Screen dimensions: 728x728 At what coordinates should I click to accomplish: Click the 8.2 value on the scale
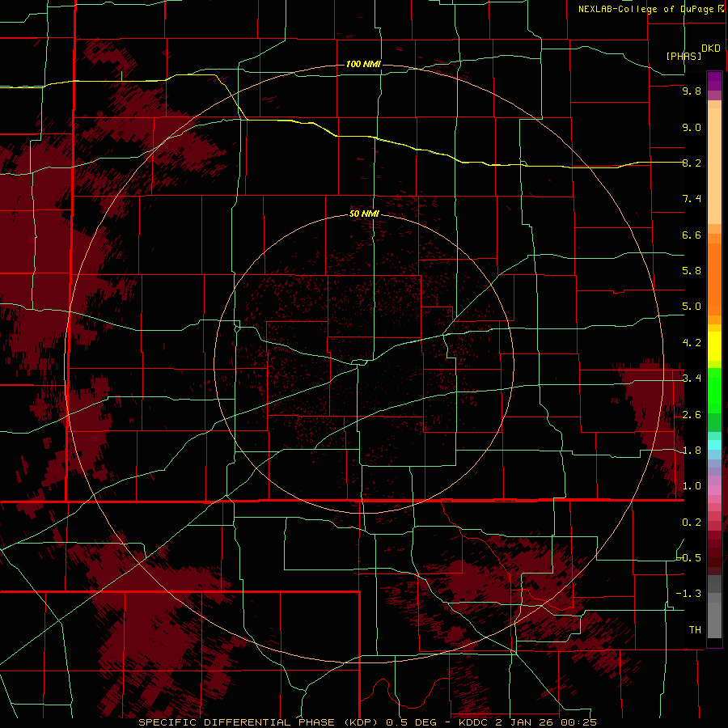[692, 163]
